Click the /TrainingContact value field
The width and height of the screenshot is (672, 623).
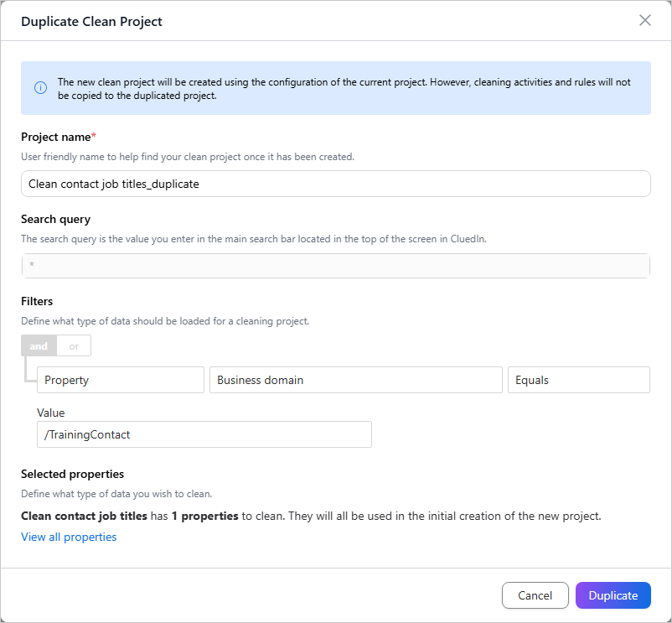pos(204,434)
